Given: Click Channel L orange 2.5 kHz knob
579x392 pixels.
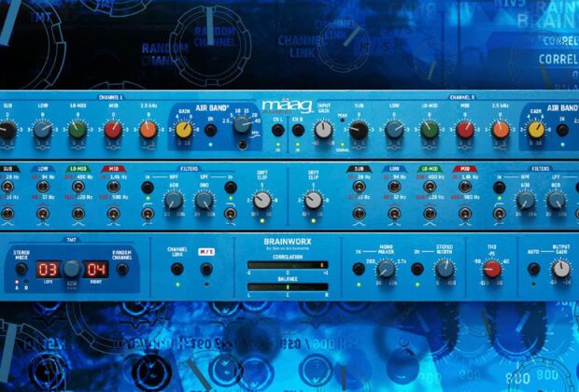Looking at the screenshot, I should point(148,130).
